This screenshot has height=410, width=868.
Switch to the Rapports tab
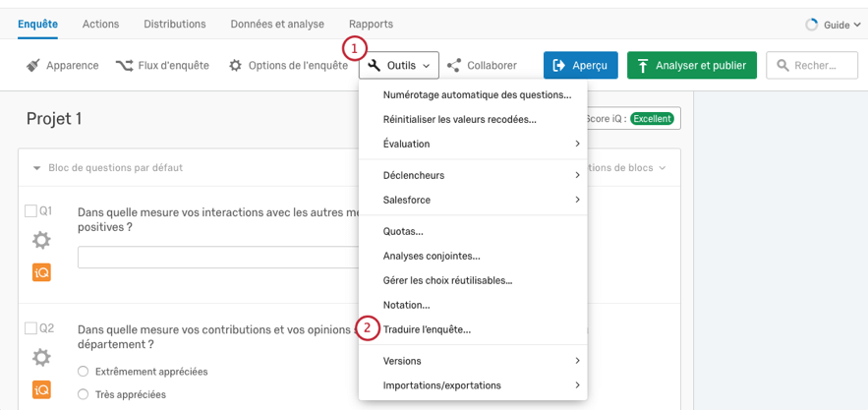point(371,25)
